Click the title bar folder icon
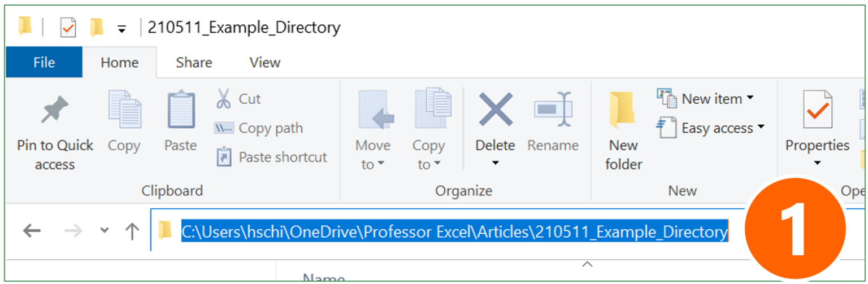Image resolution: width=868 pixels, height=284 pixels. [x=25, y=26]
